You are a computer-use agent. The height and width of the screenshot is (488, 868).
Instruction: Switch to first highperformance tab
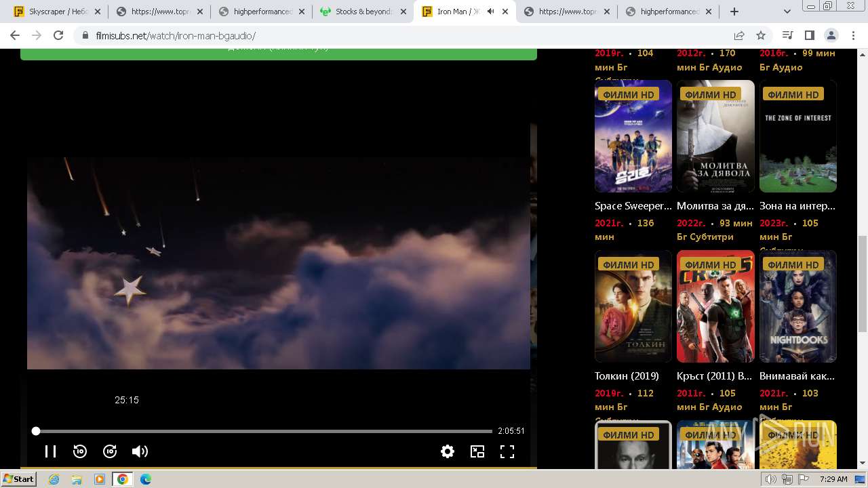(261, 12)
